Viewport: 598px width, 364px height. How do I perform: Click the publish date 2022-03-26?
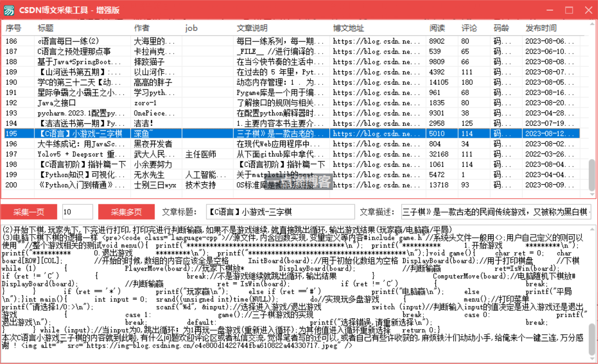pos(550,155)
